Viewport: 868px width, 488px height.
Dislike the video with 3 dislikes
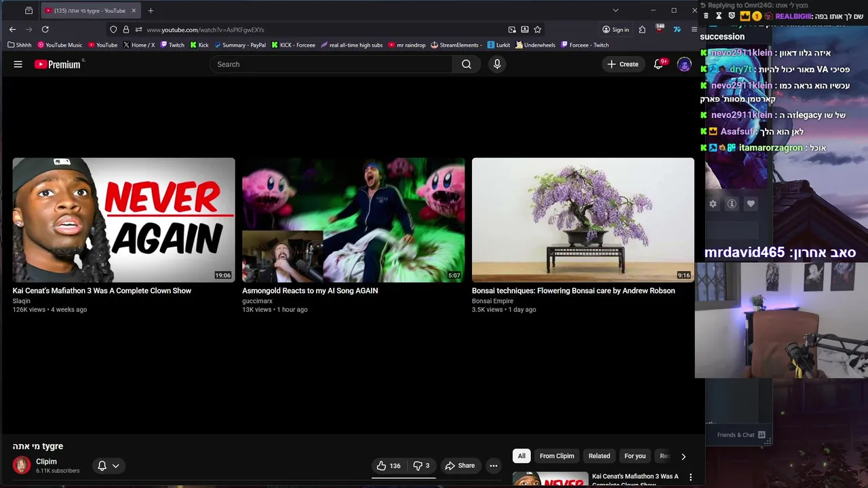pos(421,466)
